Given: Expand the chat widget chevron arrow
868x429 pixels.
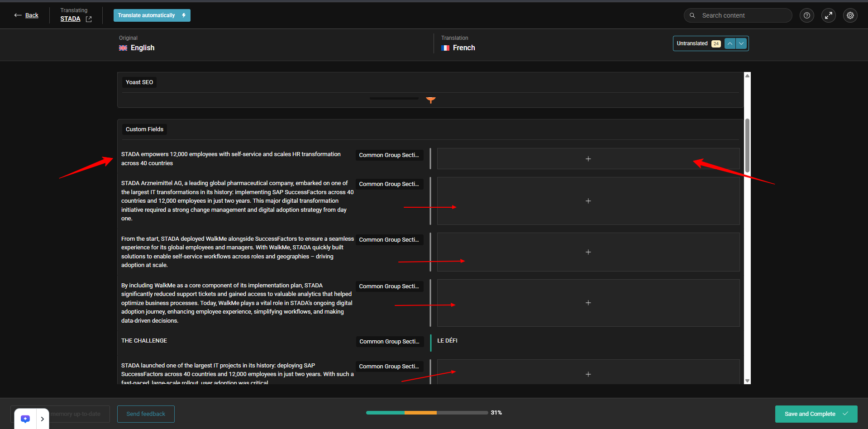Looking at the screenshot, I should pos(43,419).
